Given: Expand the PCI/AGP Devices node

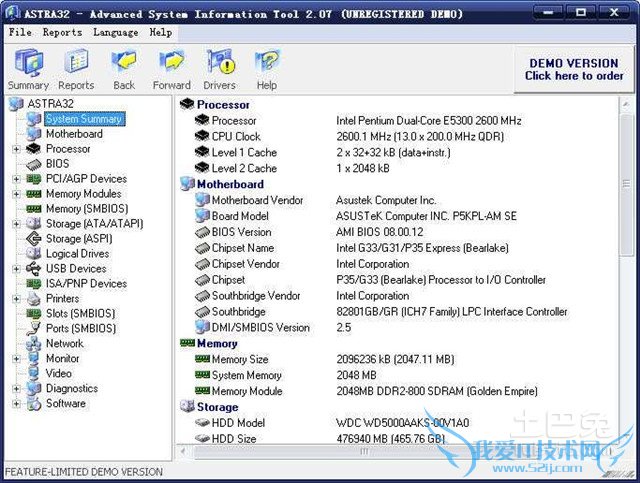Looking at the screenshot, I should click(x=16, y=179).
